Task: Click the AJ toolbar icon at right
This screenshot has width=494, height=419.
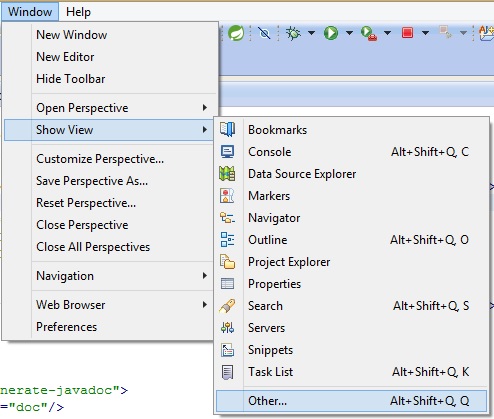Action: [x=486, y=33]
